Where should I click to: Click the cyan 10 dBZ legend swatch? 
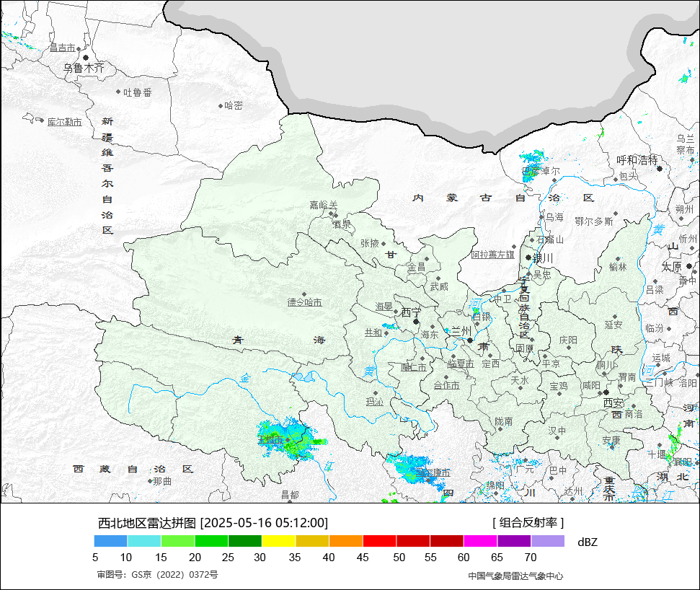144,541
